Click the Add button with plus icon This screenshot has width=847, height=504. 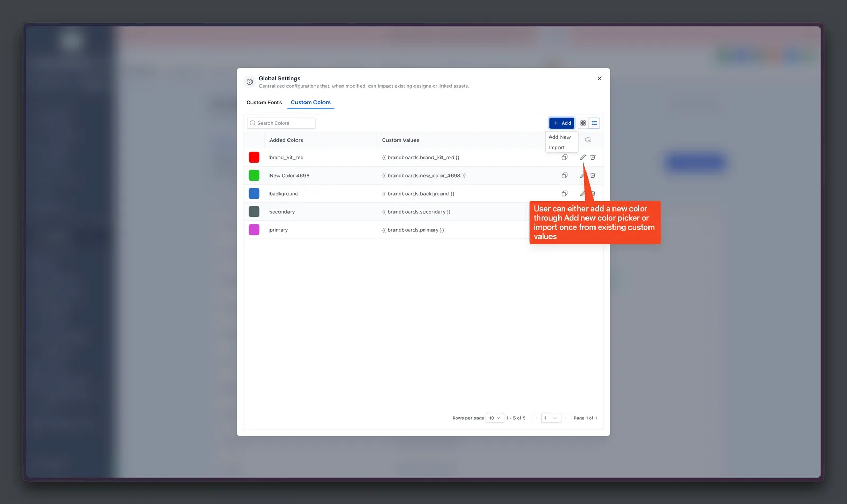click(562, 123)
